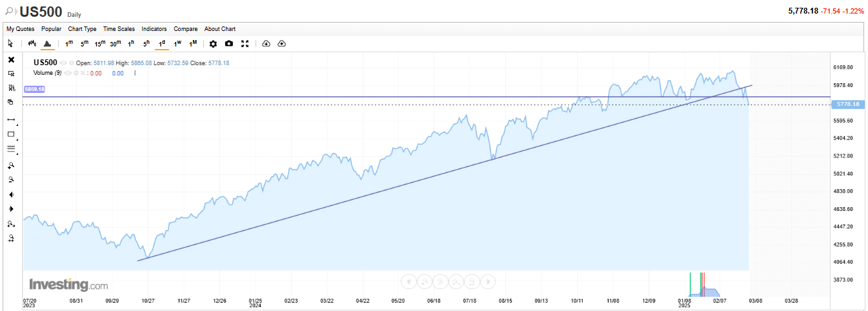Toggle Volume indicator visibility eye icon
This screenshot has width=868, height=311.
(x=68, y=73)
